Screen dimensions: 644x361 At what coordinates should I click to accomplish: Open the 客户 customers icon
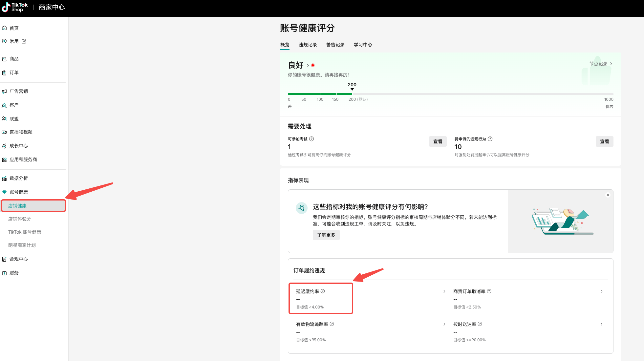click(x=5, y=105)
